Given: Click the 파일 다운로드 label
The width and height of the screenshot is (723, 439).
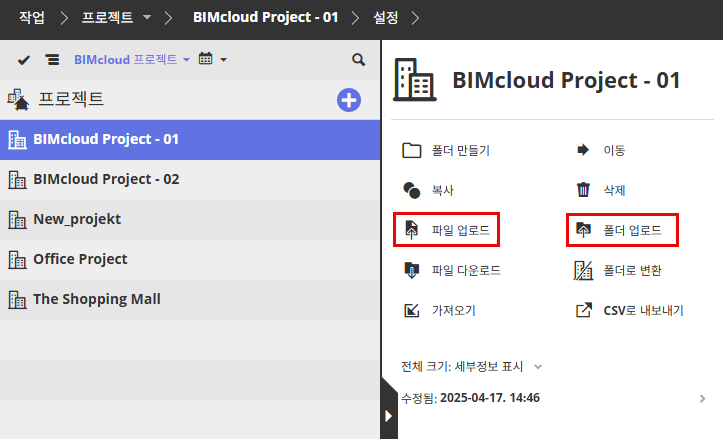Looking at the screenshot, I should (466, 270).
